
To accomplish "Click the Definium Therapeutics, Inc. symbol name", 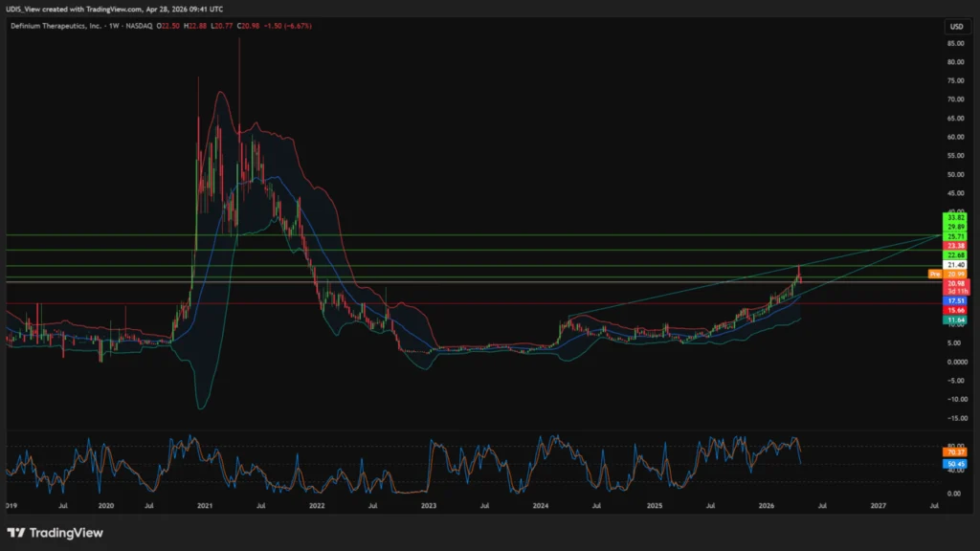I will click(56, 26).
